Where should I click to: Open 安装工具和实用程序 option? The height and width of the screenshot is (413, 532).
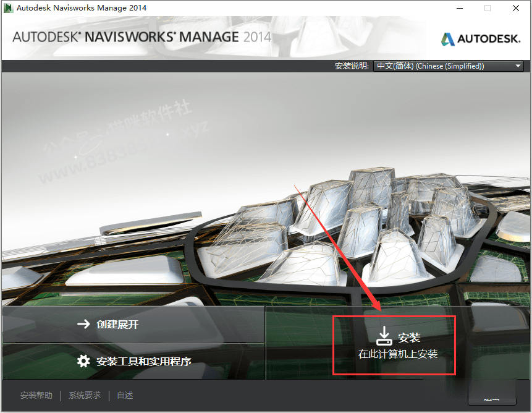pos(133,361)
